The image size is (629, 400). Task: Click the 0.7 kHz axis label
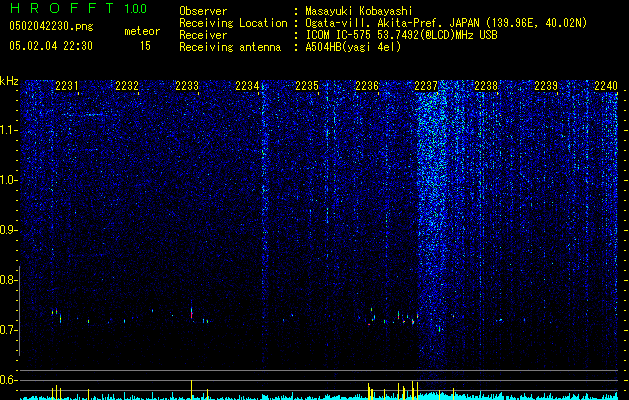(8, 330)
